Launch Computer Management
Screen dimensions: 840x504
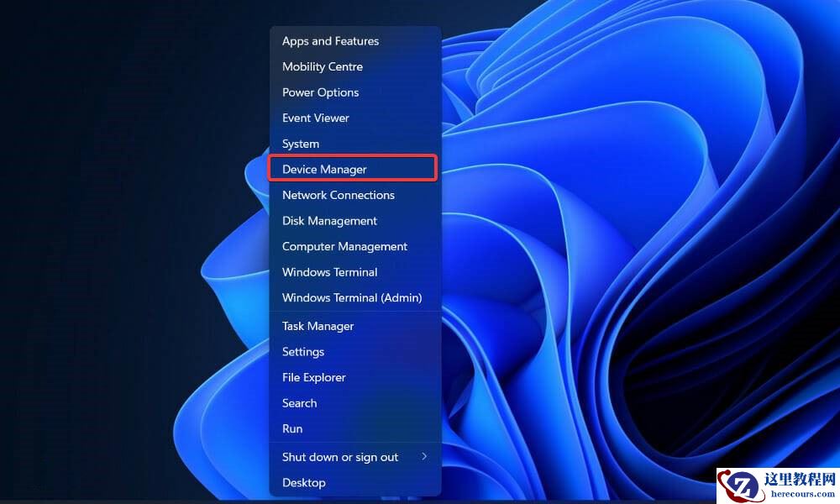pos(344,246)
